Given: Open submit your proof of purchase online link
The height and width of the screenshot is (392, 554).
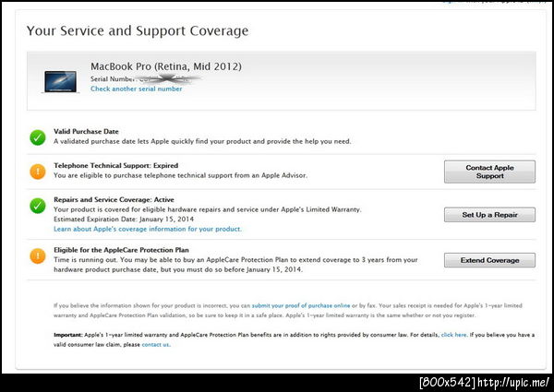Looking at the screenshot, I should (301, 305).
